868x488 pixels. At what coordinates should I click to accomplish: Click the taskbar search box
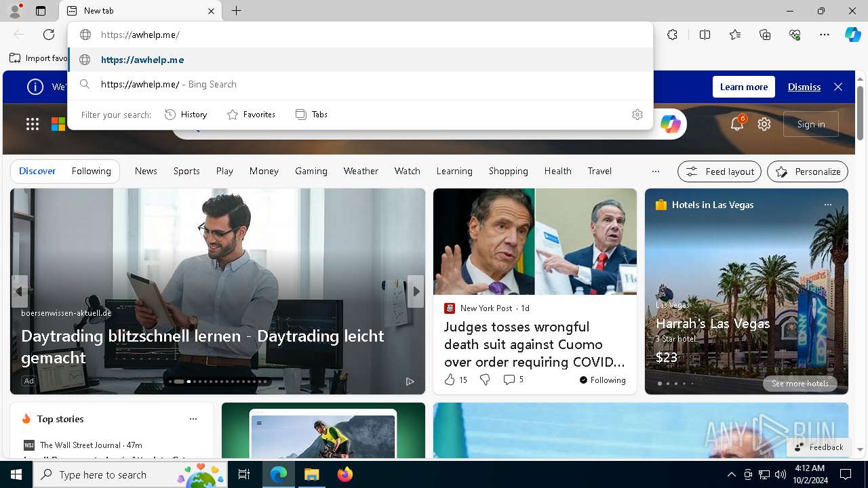click(x=131, y=474)
